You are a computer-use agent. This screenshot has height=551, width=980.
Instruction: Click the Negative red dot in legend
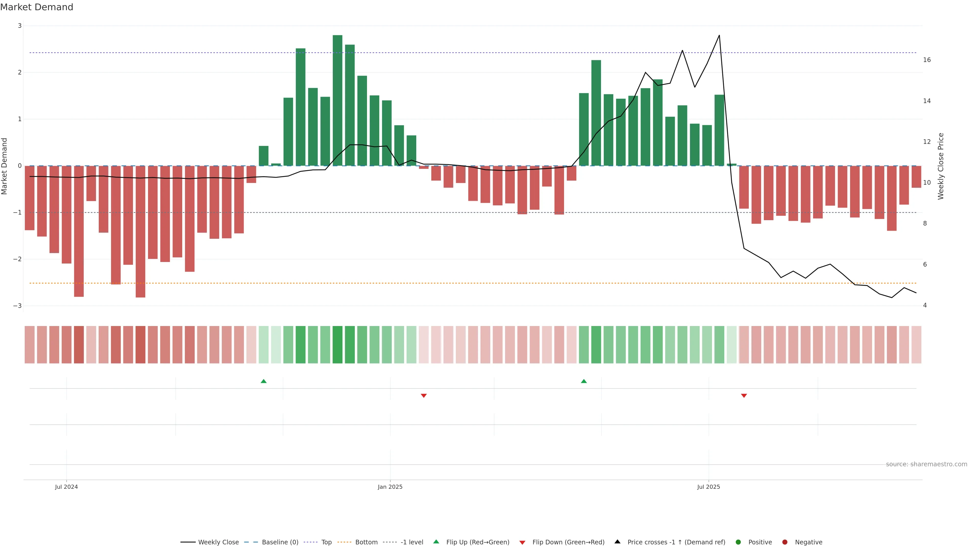[785, 542]
